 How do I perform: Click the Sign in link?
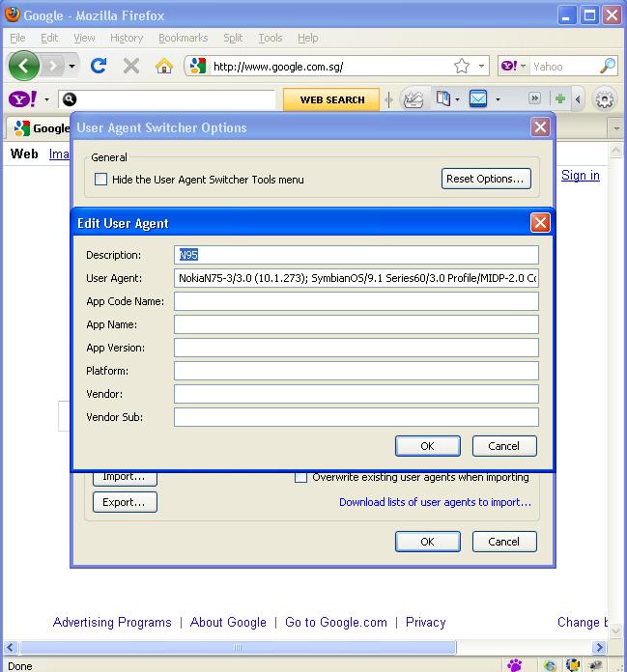point(581,176)
